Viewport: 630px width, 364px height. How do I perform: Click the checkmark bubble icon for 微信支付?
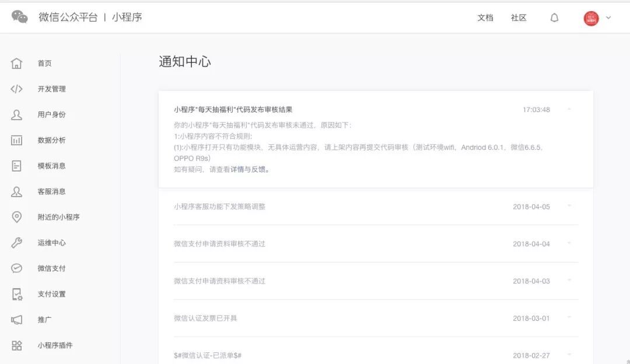click(x=16, y=268)
